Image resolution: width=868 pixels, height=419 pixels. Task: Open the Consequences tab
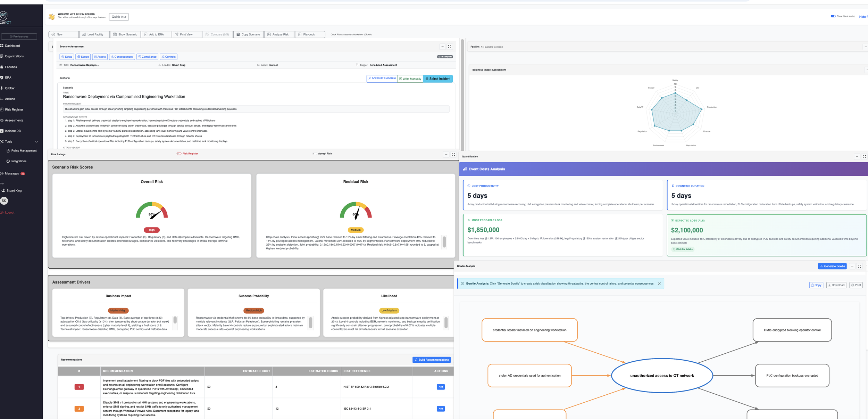(x=122, y=57)
